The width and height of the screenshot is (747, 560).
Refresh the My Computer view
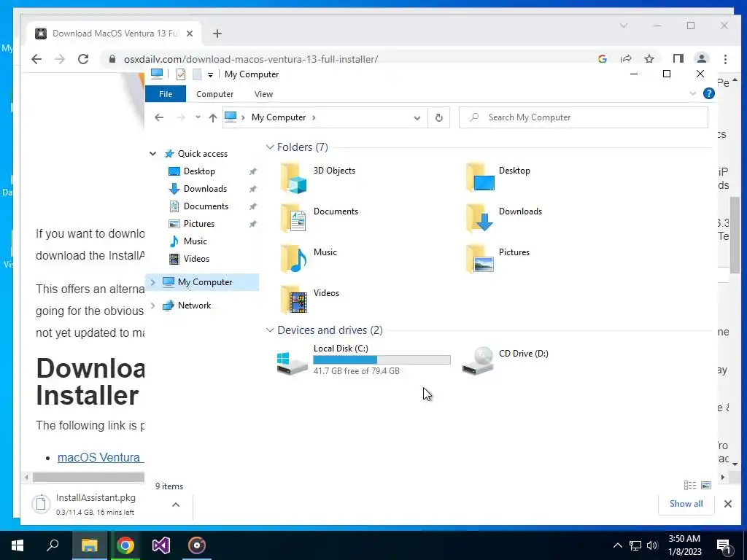[x=438, y=117]
